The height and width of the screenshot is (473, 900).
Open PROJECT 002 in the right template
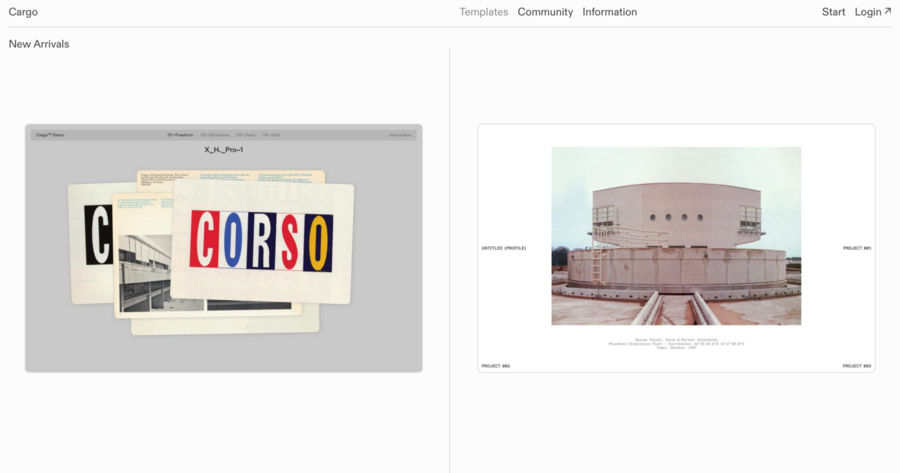pos(495,366)
